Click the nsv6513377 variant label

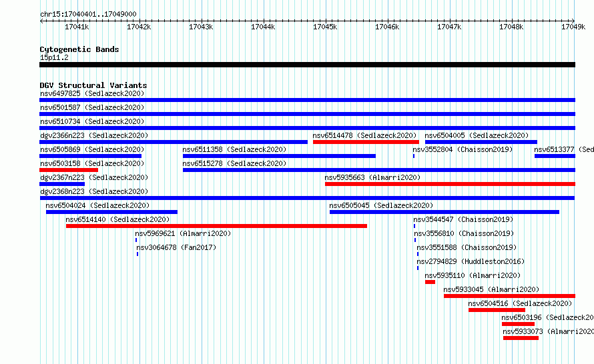point(564,149)
